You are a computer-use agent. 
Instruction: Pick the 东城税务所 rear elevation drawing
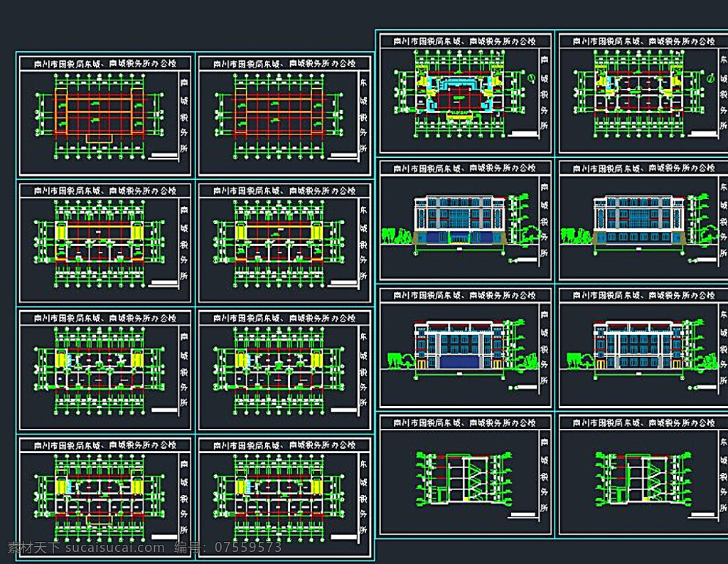coord(644,348)
